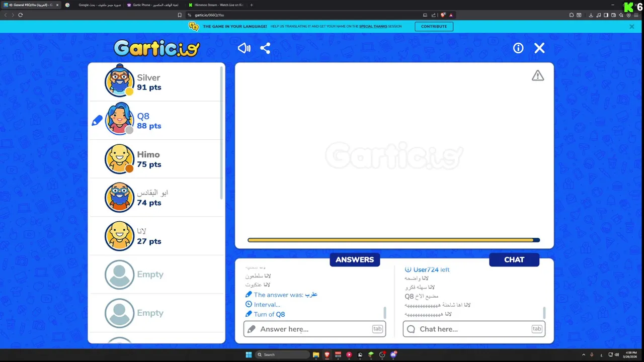This screenshot has height=362, width=644.
Task: Click the CONTRIBUTE button
Action: tap(434, 26)
